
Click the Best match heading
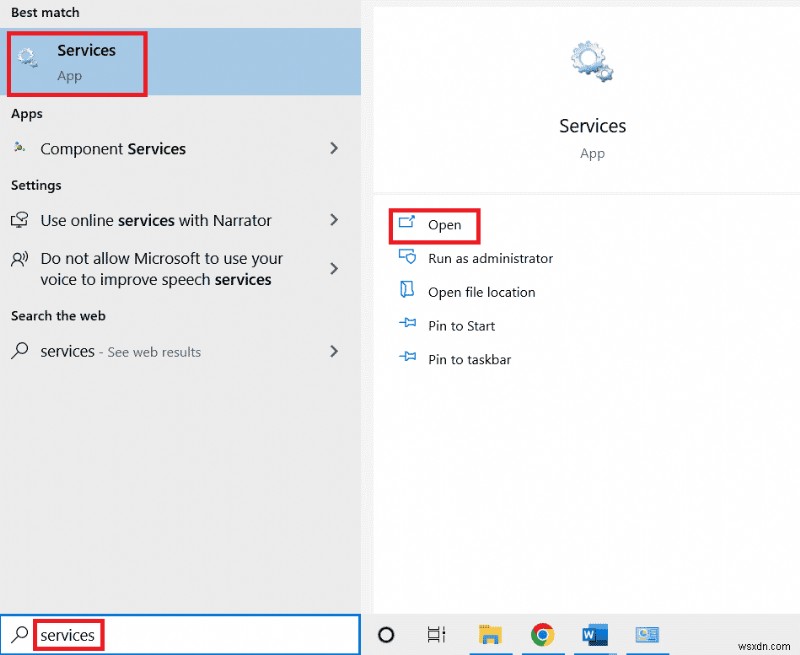[x=45, y=12]
